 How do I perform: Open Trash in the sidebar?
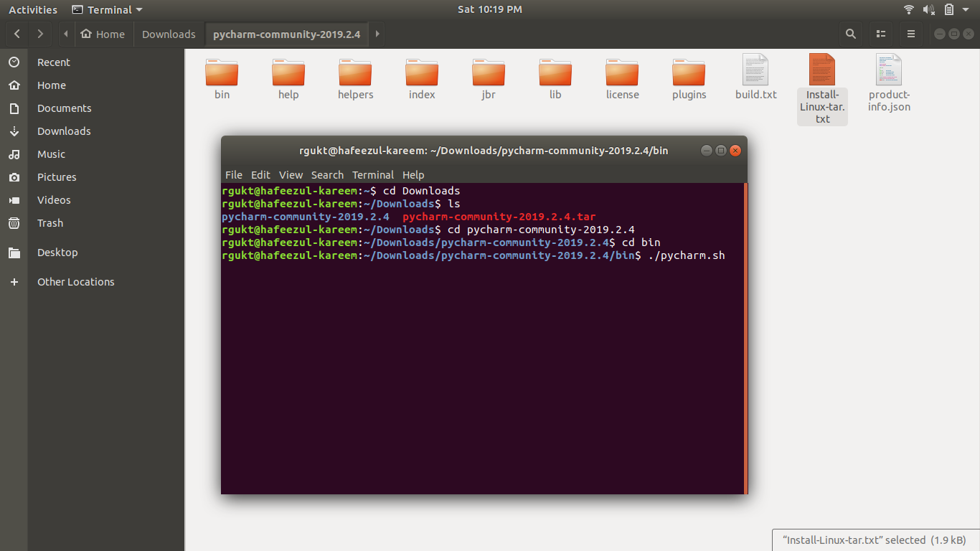50,223
